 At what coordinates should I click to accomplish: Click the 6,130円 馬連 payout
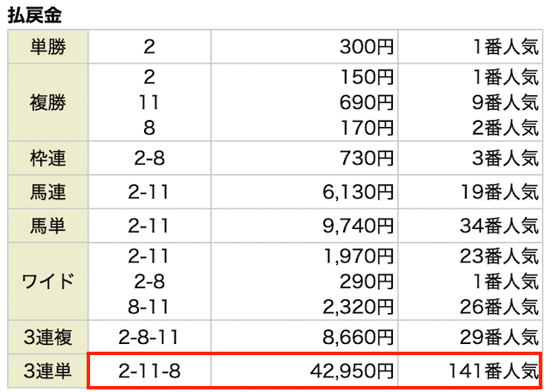click(359, 192)
